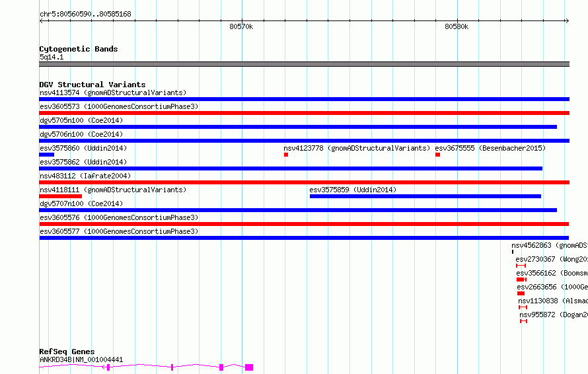Click the nsv1130838 variant label
Screen dimensions: 588x374
tap(553, 301)
